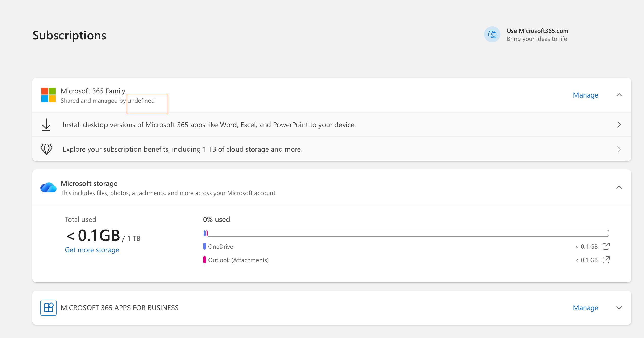Open OneDrive storage in new window icon
644x338 pixels.
[x=606, y=246]
